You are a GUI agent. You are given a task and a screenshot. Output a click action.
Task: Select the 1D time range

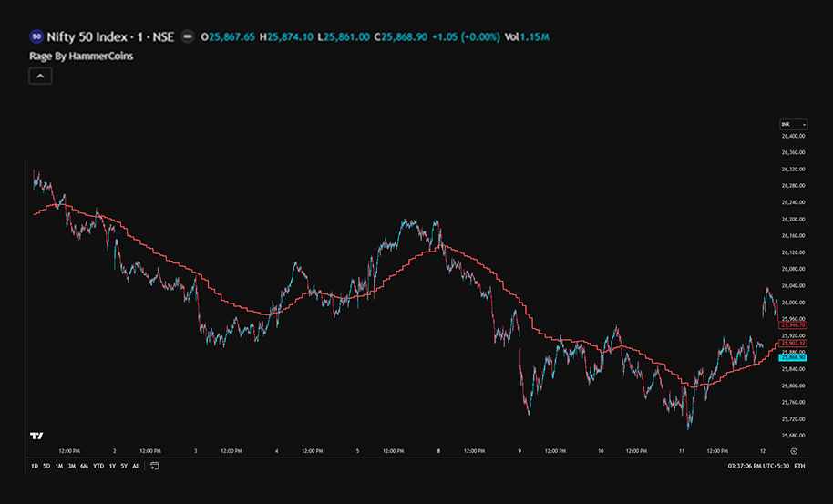[x=35, y=466]
